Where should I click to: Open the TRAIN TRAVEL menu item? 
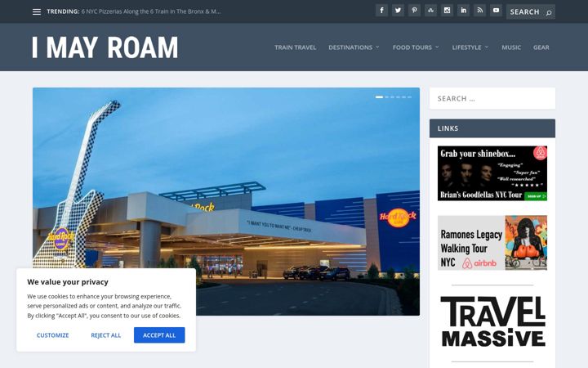(x=295, y=47)
